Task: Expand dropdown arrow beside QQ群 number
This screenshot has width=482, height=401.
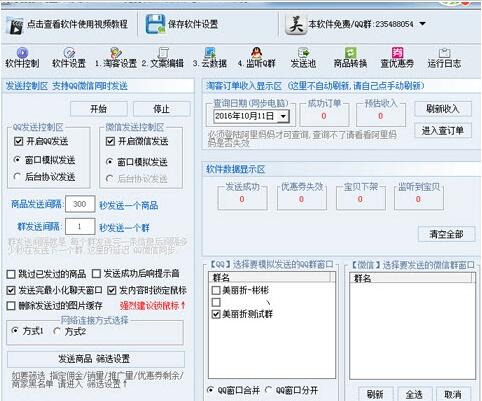Action: [422, 24]
